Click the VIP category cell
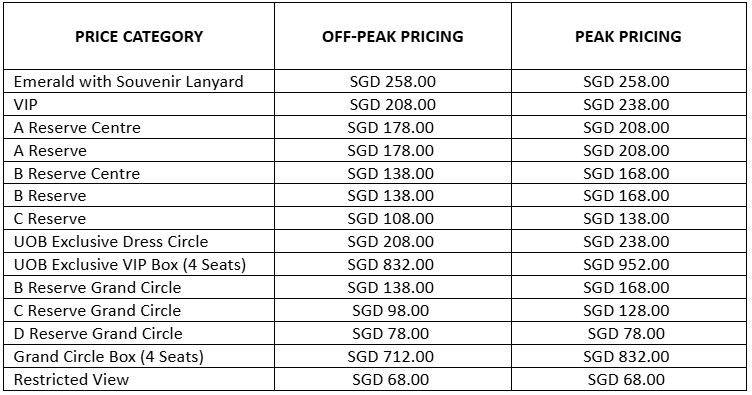Screen dimensions: 752x395 pyautogui.click(x=139, y=105)
